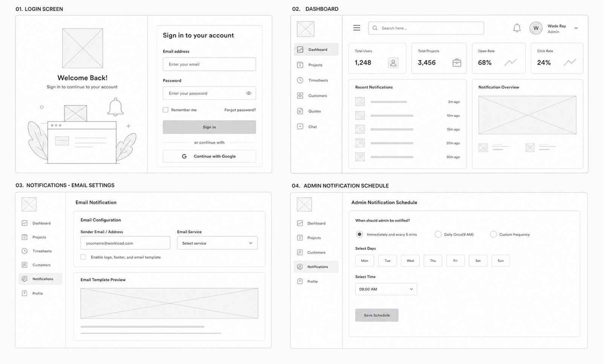Enable logo, footer, and email template checkbox
603x364 pixels.
click(x=83, y=257)
